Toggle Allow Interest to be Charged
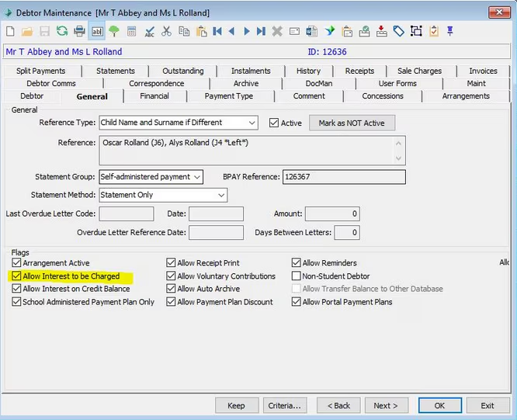The width and height of the screenshot is (517, 420). pos(16,276)
